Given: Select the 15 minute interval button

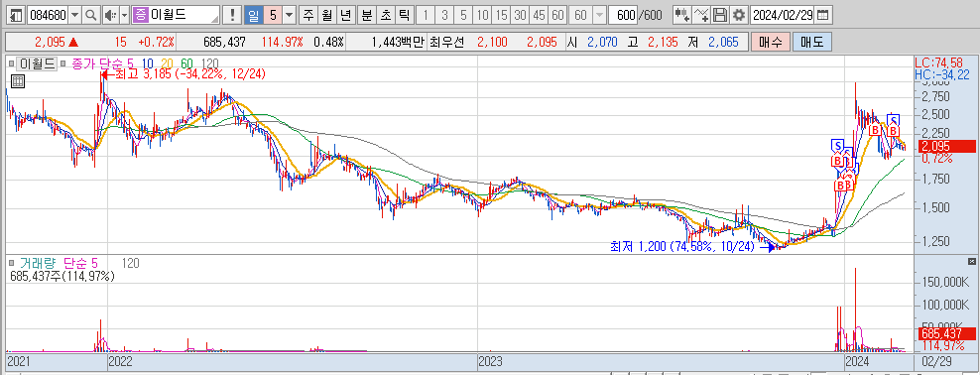Looking at the screenshot, I should point(501,14).
